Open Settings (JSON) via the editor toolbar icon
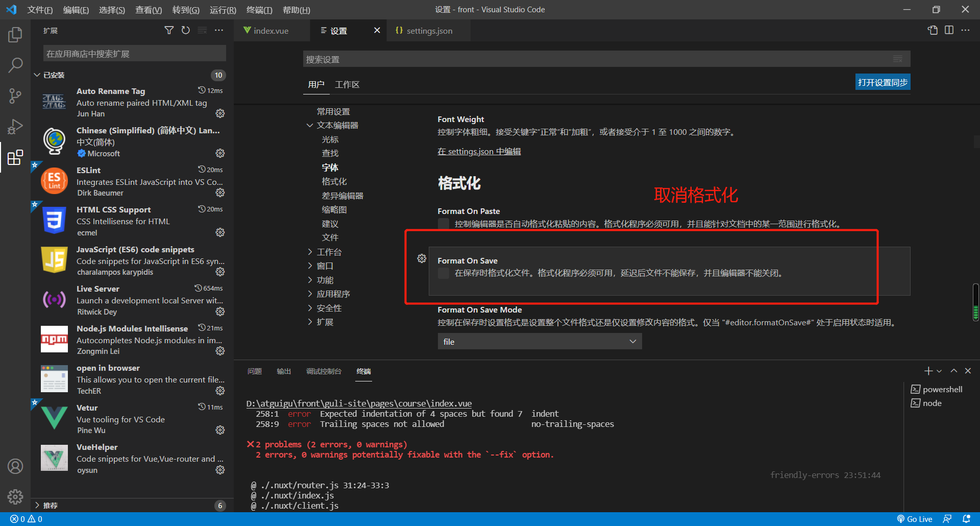This screenshot has width=980, height=526. 933,30
